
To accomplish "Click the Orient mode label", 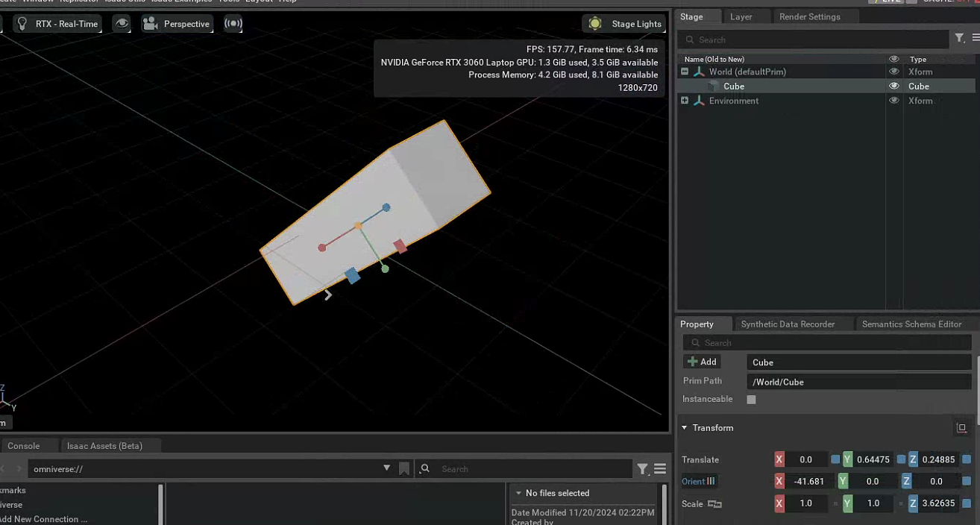I will pyautogui.click(x=693, y=482).
